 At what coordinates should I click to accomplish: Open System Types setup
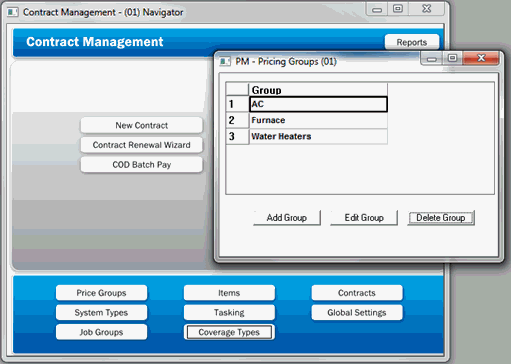tap(101, 312)
